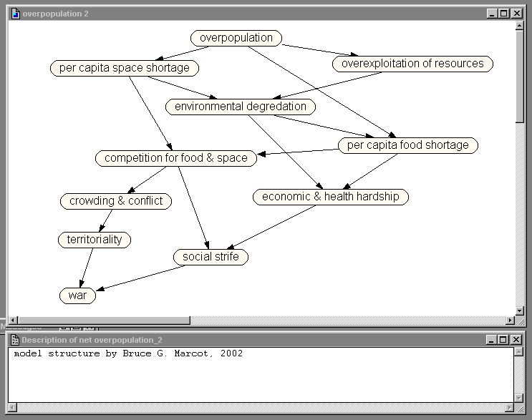Click the overpopulation 2 title bar text
The image size is (532, 420).
pos(55,14)
